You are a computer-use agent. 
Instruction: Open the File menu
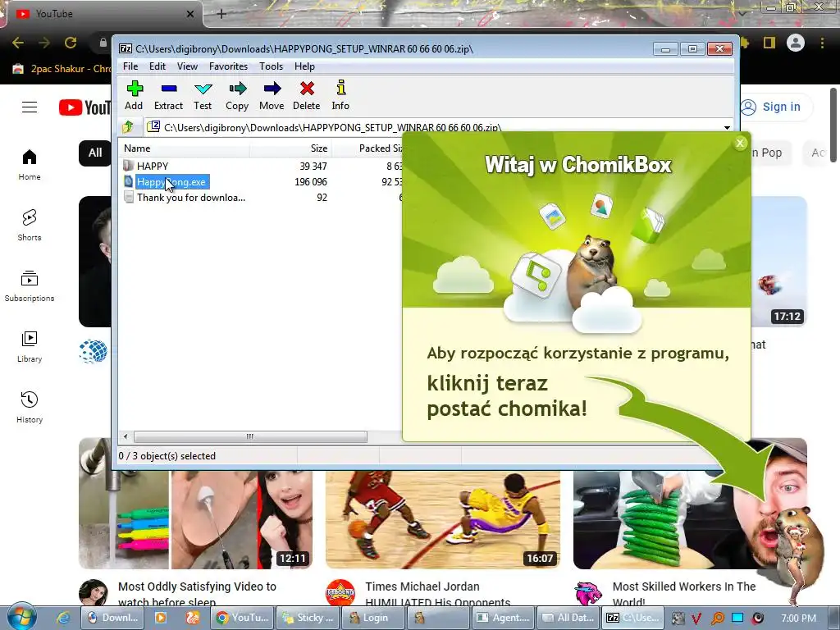pos(130,66)
